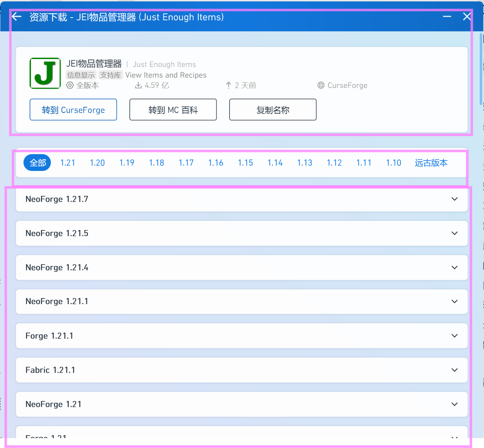Image resolution: width=484 pixels, height=448 pixels.
Task: Filter versions by 1.19
Action: coord(127,163)
